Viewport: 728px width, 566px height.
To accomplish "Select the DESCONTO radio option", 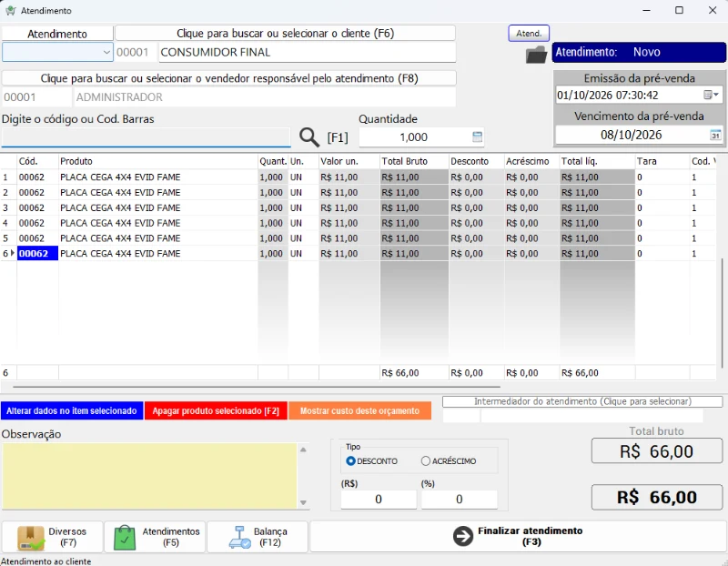I will (x=350, y=461).
